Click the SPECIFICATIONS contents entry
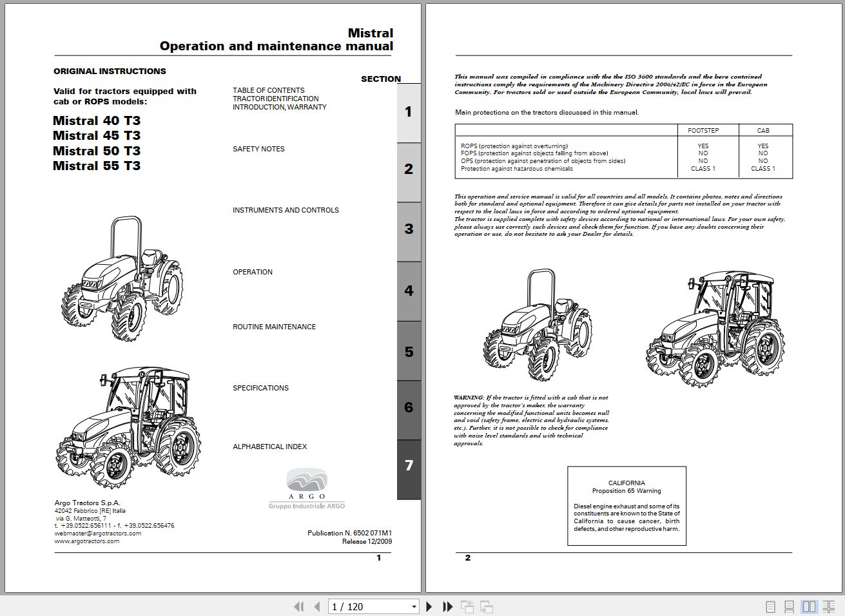 pyautogui.click(x=260, y=388)
